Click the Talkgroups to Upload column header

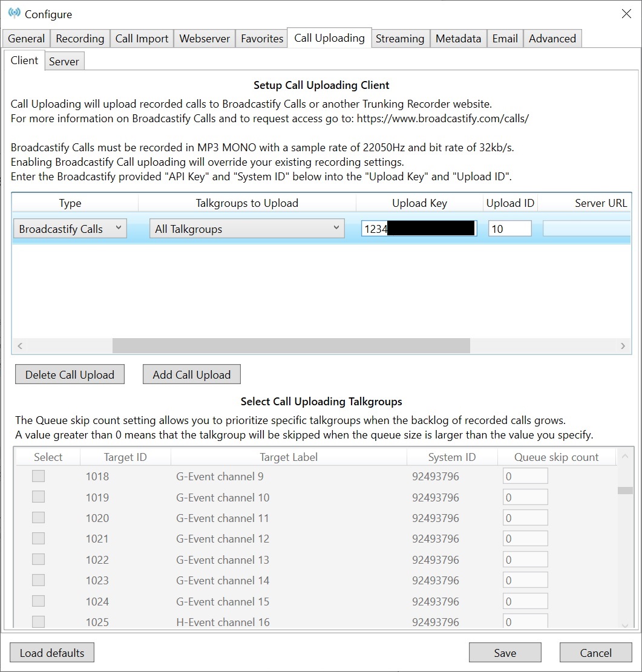pyautogui.click(x=247, y=203)
